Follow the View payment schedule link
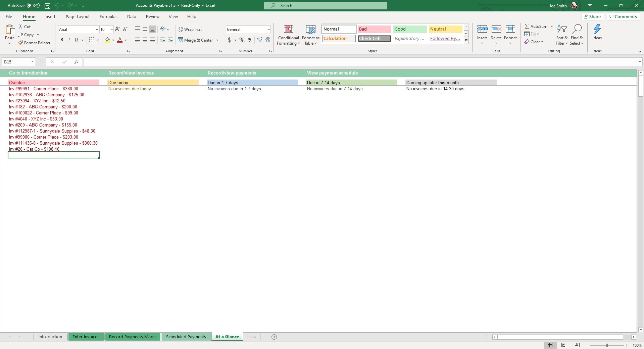The height and width of the screenshot is (349, 644). point(333,73)
